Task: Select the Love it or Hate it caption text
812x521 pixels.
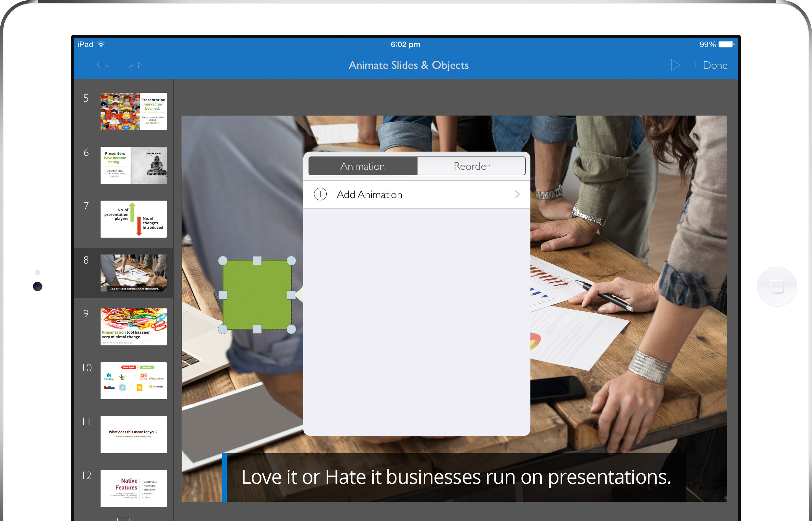Action: (456, 477)
